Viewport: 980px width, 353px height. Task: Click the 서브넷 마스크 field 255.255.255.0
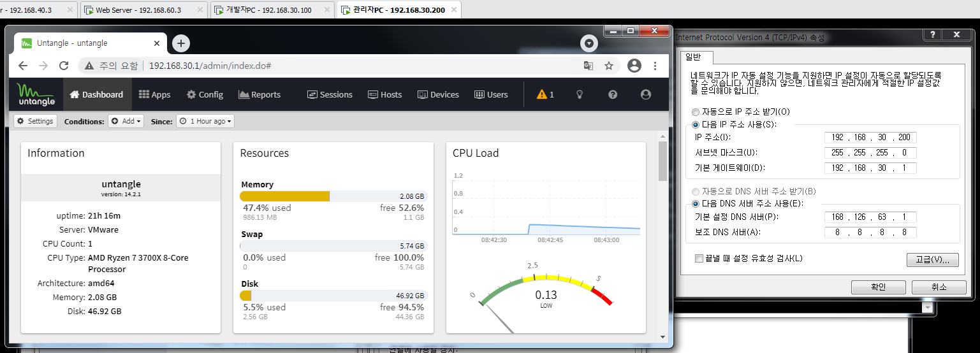[x=870, y=153]
